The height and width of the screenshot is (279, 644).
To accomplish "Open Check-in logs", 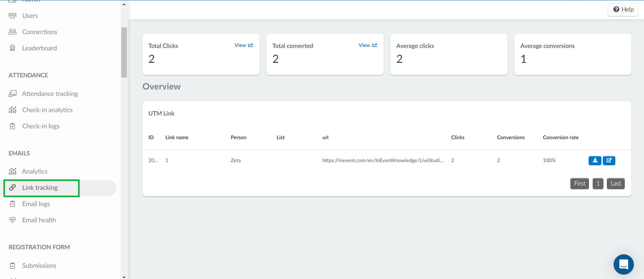I will (41, 126).
